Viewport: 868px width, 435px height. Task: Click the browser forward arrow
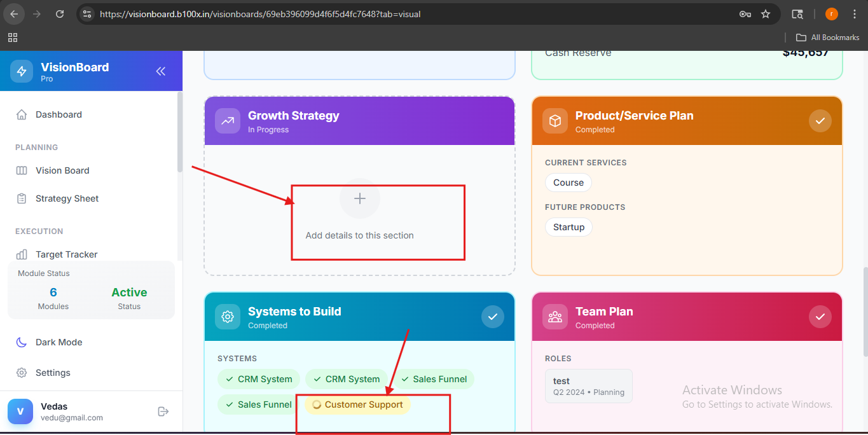(x=37, y=14)
